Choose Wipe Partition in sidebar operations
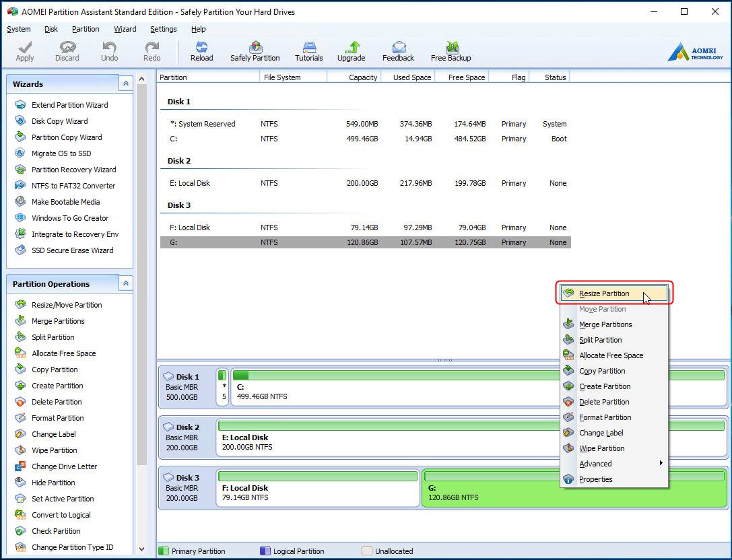This screenshot has width=732, height=560. coord(54,450)
